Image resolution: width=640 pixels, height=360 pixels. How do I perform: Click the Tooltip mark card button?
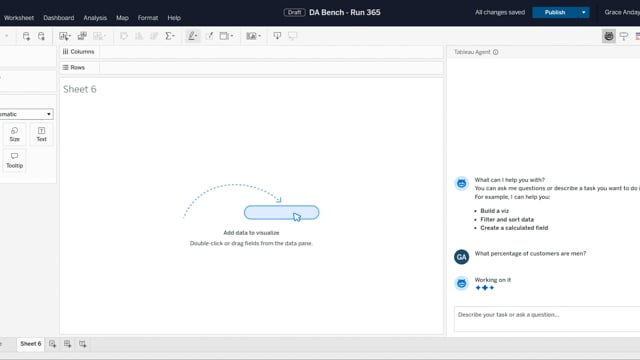coord(14,160)
